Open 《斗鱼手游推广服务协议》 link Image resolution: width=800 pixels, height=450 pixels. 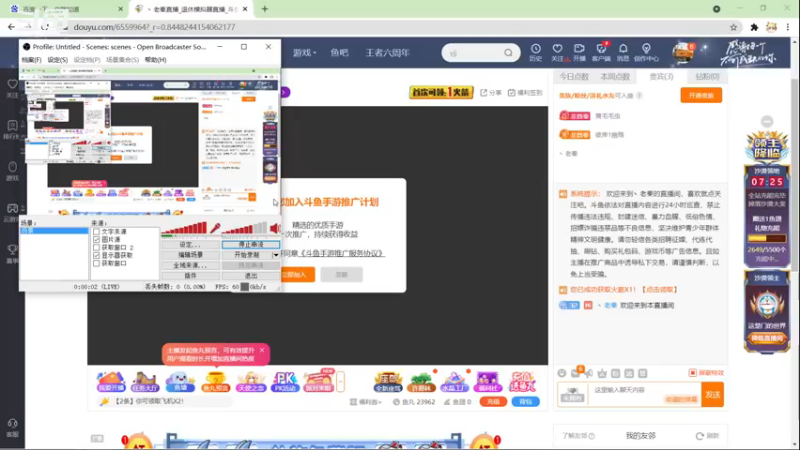341,253
